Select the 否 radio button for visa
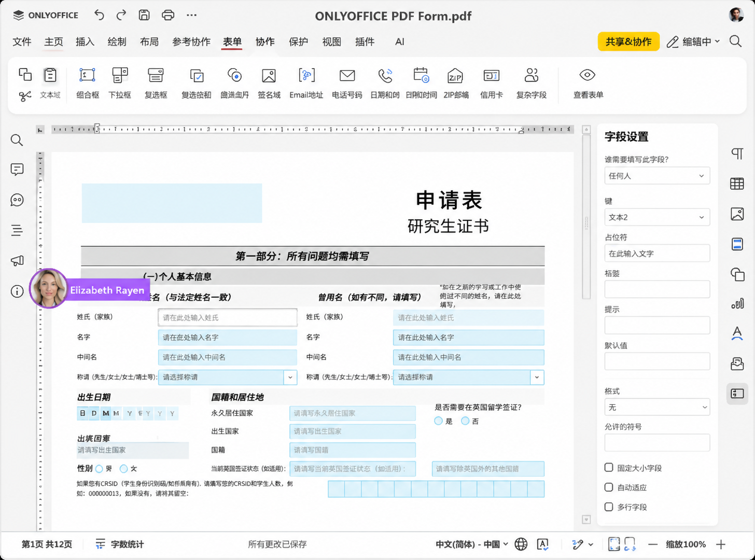Screen dimensions: 755x560 [x=465, y=421]
